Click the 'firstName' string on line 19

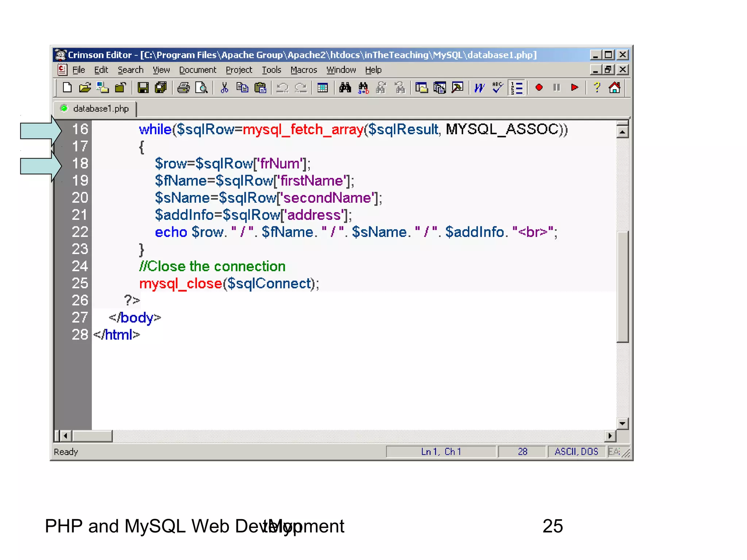(x=312, y=181)
